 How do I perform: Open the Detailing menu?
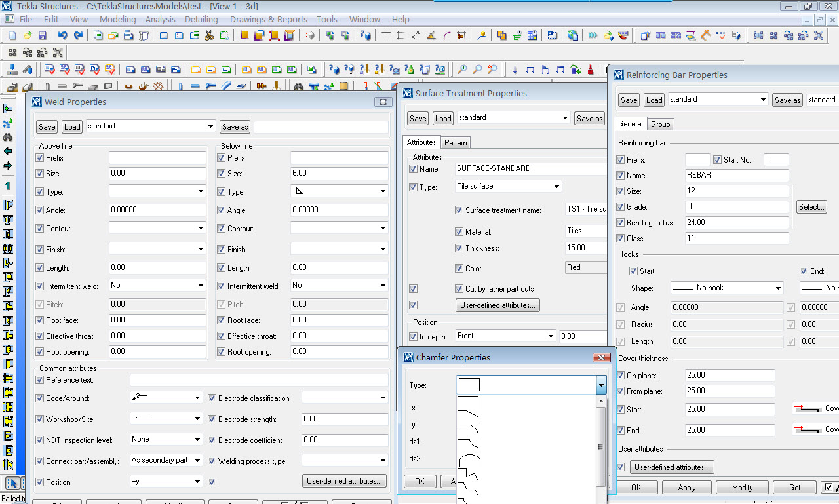click(201, 19)
